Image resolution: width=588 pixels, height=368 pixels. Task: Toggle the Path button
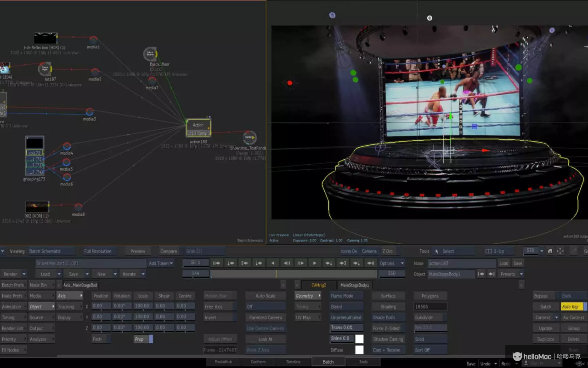pos(101,339)
